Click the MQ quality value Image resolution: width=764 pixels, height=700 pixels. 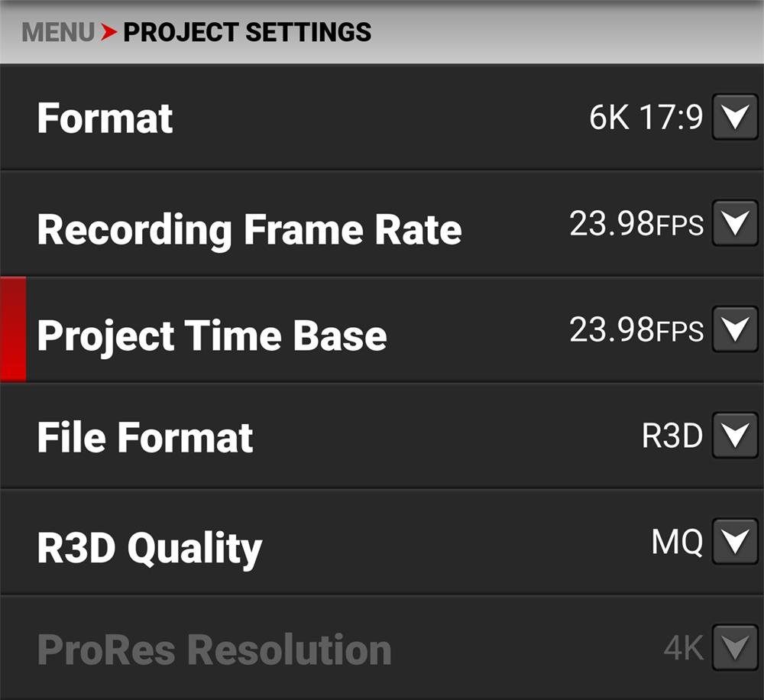click(x=676, y=542)
